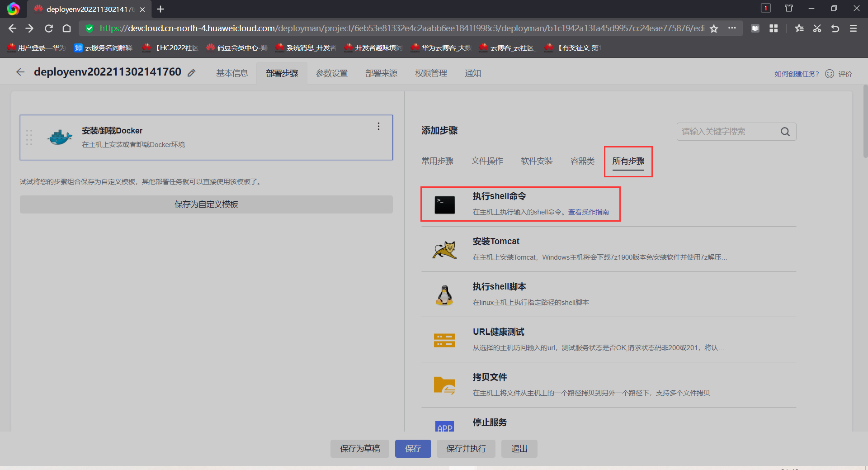Select the 软件安装 category tab
The width and height of the screenshot is (868, 470).
[x=537, y=161]
